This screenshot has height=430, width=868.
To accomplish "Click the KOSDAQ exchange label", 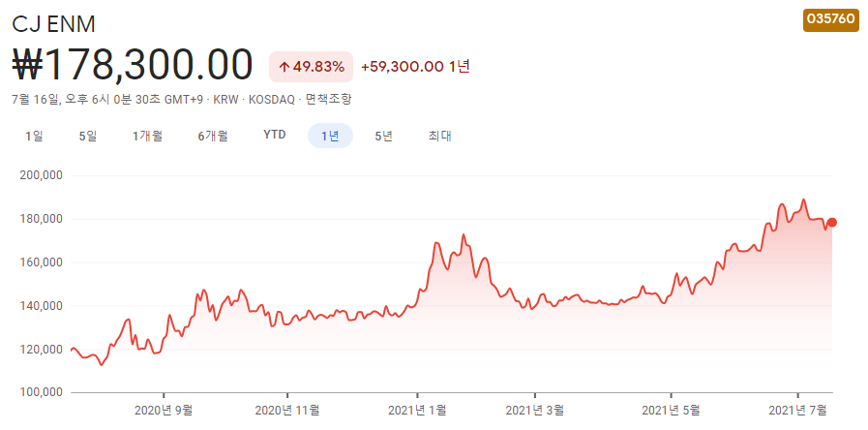I will point(274,100).
